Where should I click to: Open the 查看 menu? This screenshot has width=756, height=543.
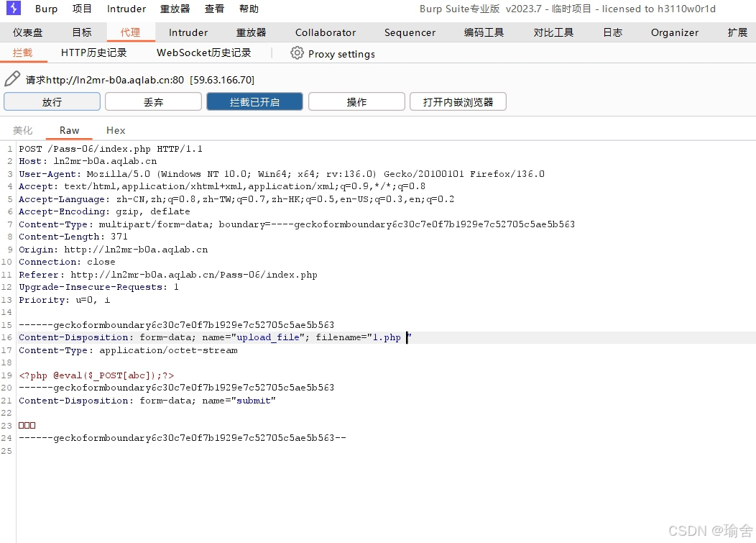coord(215,9)
